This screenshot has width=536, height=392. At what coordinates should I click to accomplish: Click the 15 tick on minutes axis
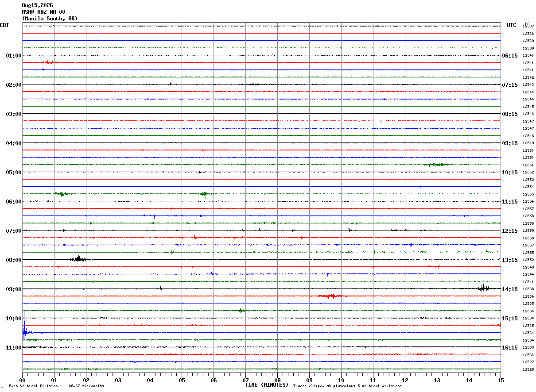501,380
